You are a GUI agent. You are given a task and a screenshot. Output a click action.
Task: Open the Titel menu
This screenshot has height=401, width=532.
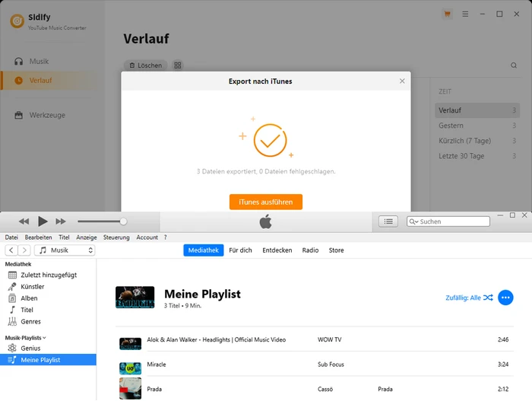point(64,237)
